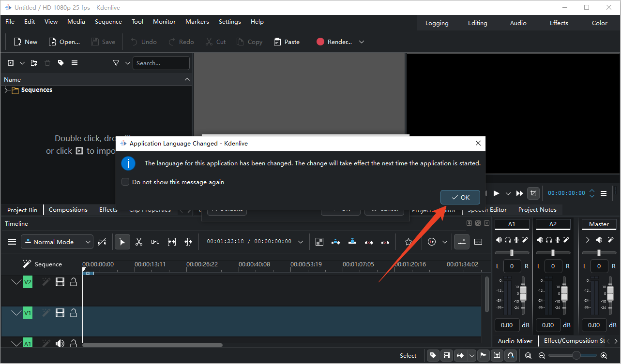The image size is (621, 364).
Task: Expand the Sequences folder in Project Bin
Action: click(x=6, y=90)
